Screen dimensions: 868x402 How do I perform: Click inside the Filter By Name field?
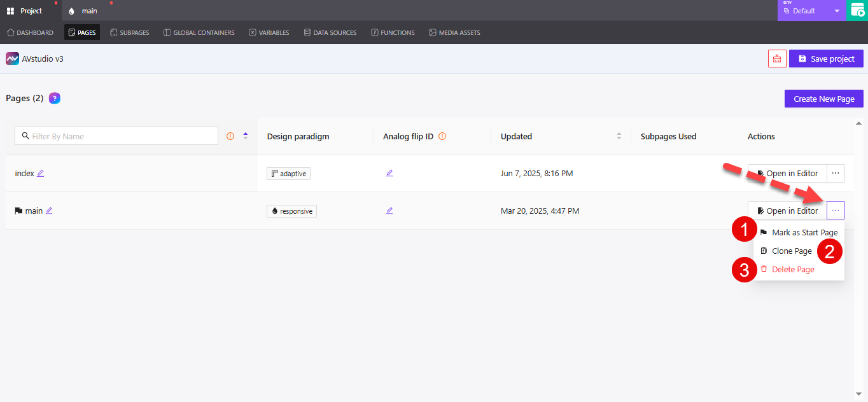[x=116, y=135]
